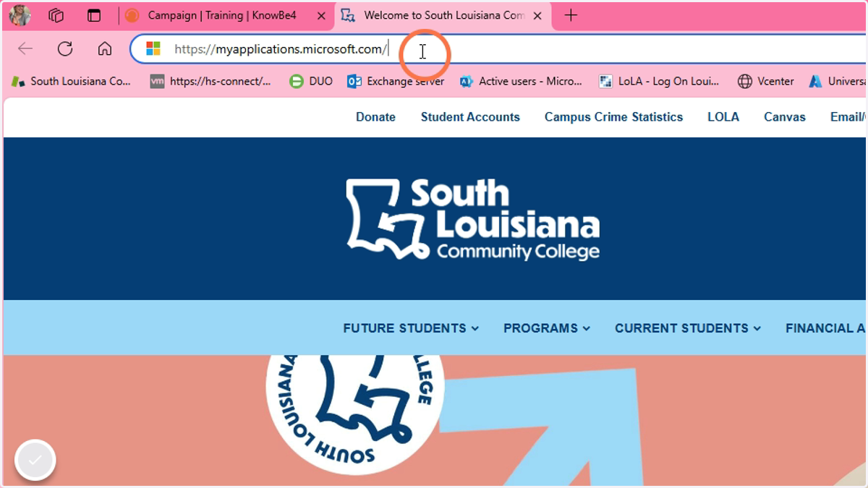
Task: Close the KnowBe4 tab
Action: tap(321, 15)
